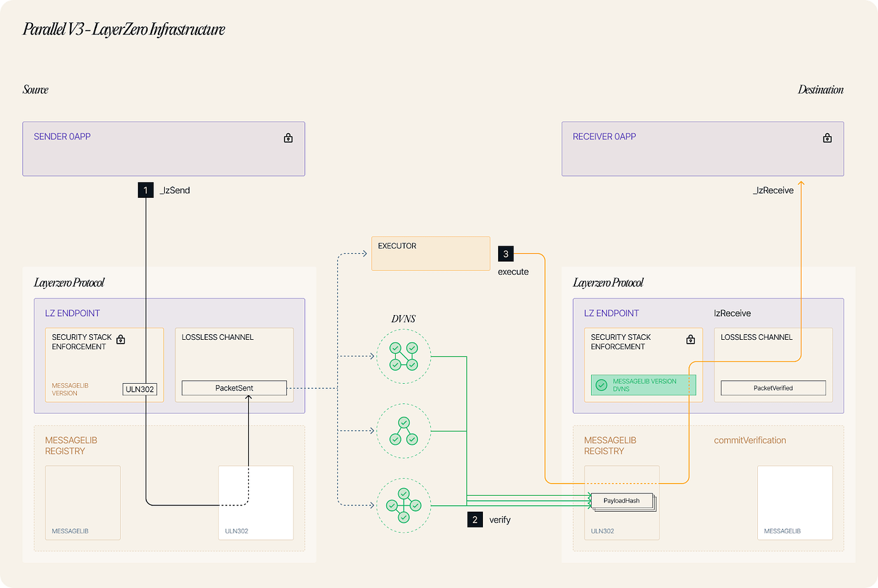The height and width of the screenshot is (588, 878).
Task: Click the PacketSent box
Action: coord(234,388)
